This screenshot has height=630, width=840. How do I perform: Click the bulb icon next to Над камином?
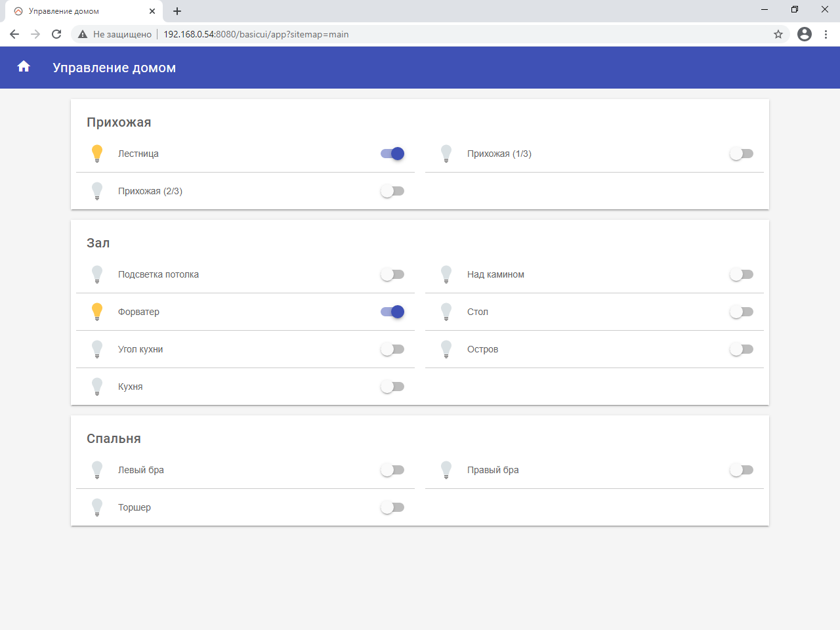pos(446,274)
